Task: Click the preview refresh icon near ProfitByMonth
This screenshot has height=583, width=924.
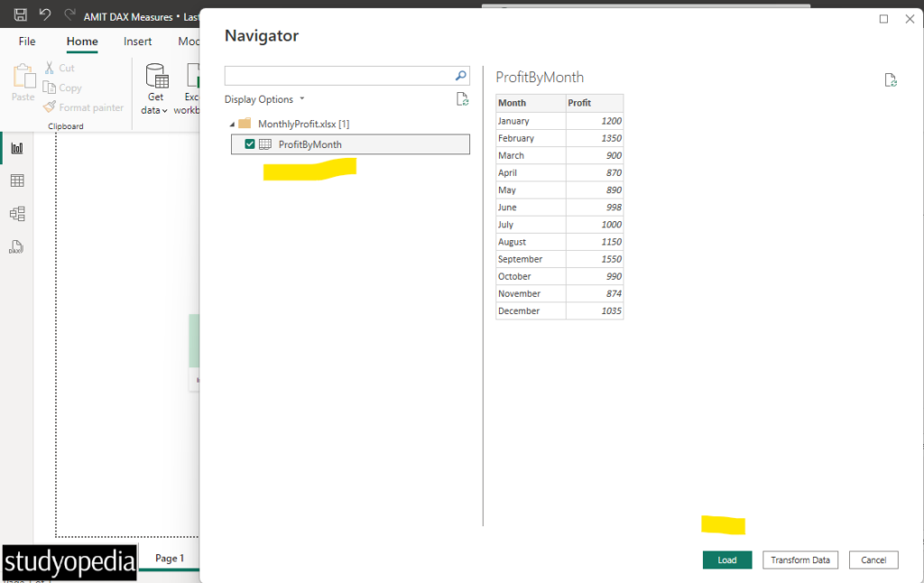Action: click(891, 80)
